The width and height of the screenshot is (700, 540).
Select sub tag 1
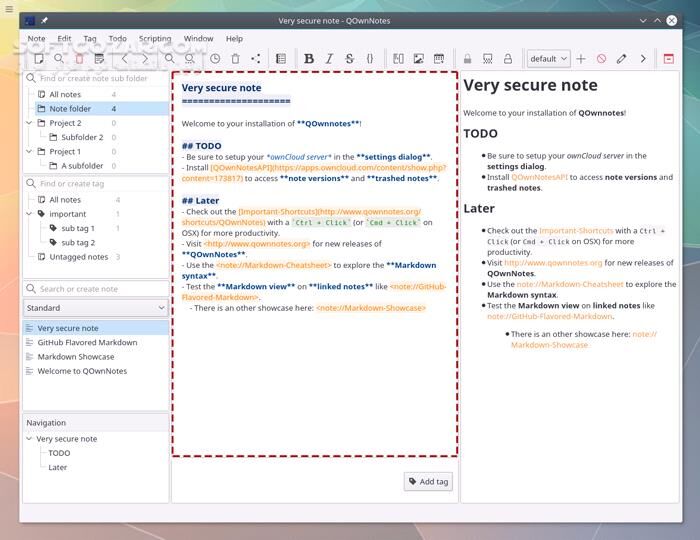tap(78, 228)
